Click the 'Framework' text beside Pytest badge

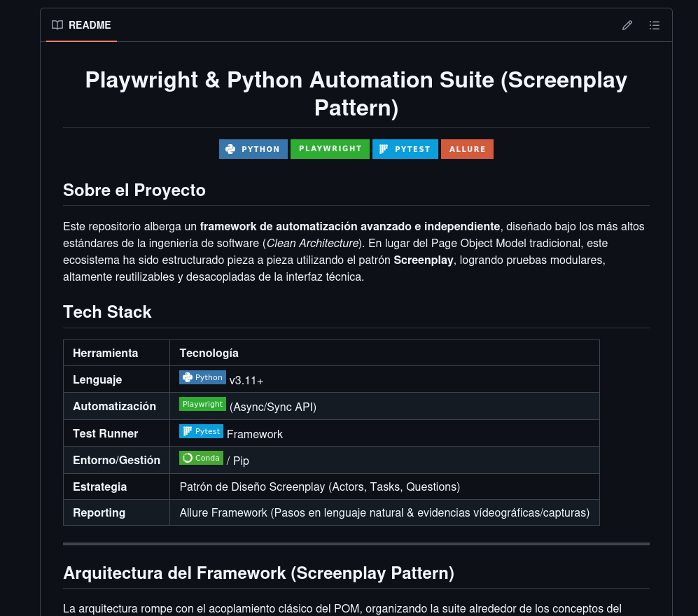255,435
